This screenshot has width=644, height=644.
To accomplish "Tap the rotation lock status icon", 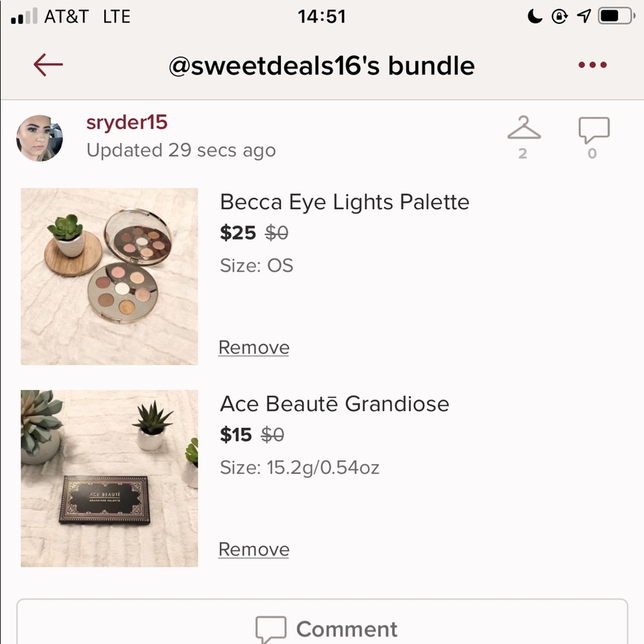I will click(560, 17).
